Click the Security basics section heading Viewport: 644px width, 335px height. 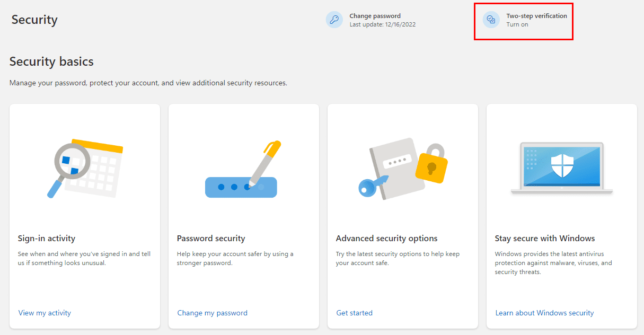(51, 61)
